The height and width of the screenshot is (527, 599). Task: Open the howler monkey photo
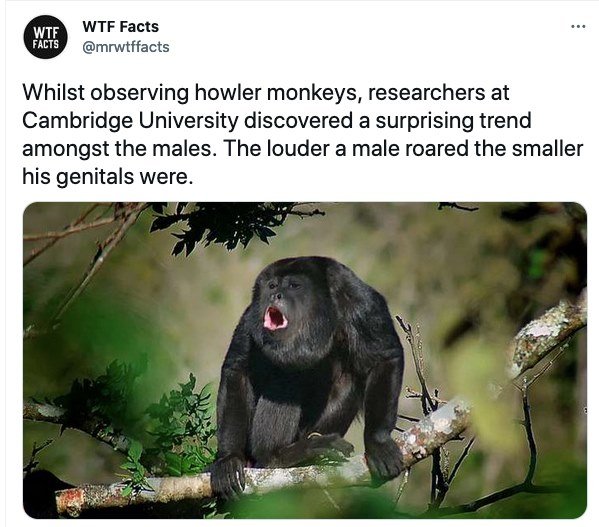click(305, 360)
